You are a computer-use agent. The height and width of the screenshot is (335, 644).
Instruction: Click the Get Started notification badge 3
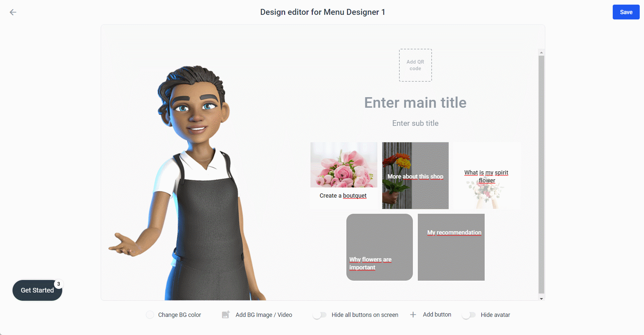point(59,284)
